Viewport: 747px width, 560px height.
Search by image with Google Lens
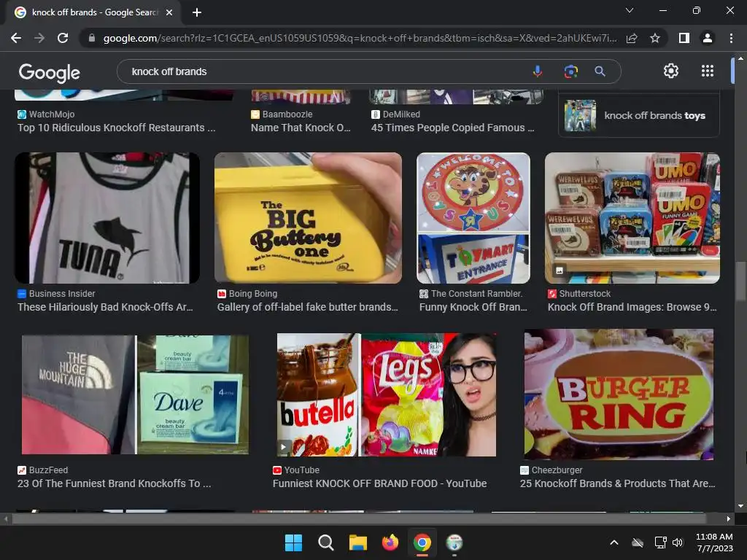(x=570, y=71)
